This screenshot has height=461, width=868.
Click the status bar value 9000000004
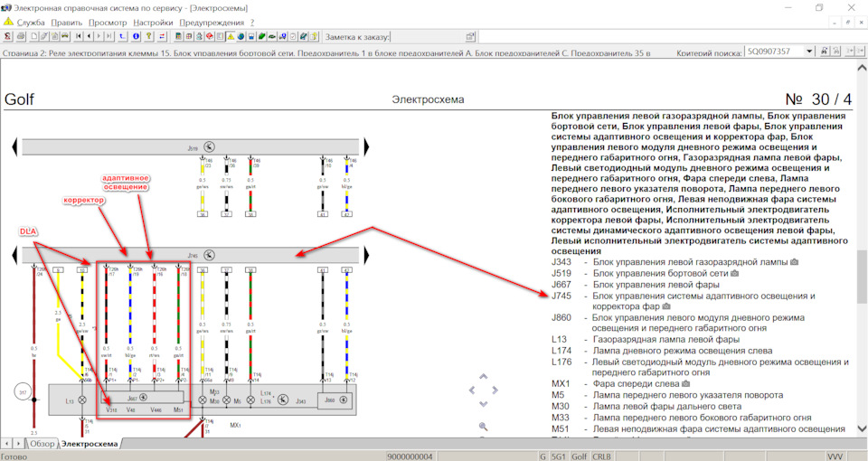pyautogui.click(x=410, y=456)
